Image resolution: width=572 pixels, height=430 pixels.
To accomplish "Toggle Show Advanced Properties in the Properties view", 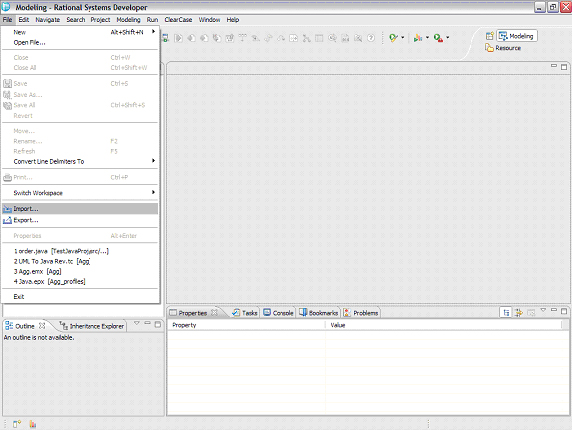I will [518, 313].
